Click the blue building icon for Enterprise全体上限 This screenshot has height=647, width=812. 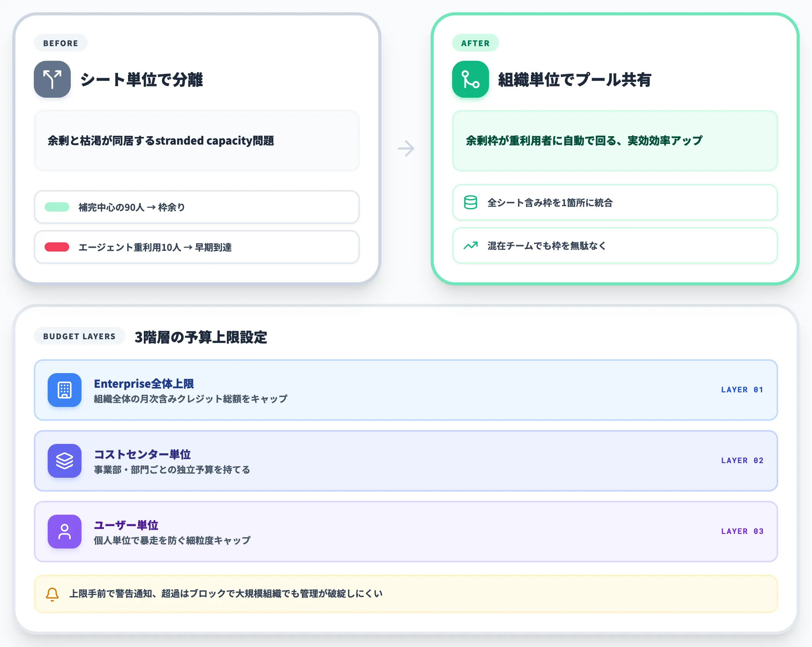65,390
